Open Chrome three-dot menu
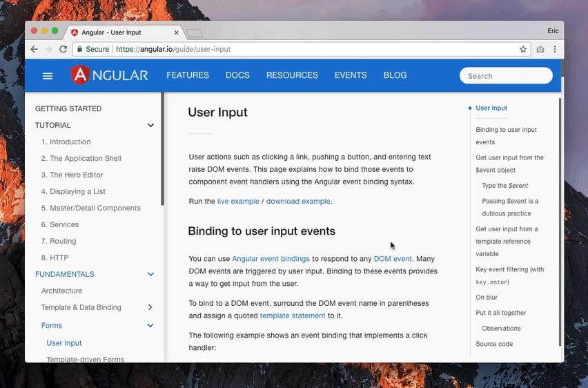 tap(555, 49)
